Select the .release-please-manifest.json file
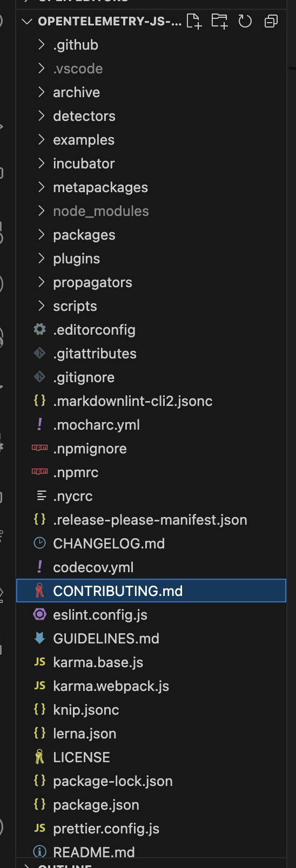This screenshot has height=868, width=296. (x=151, y=520)
